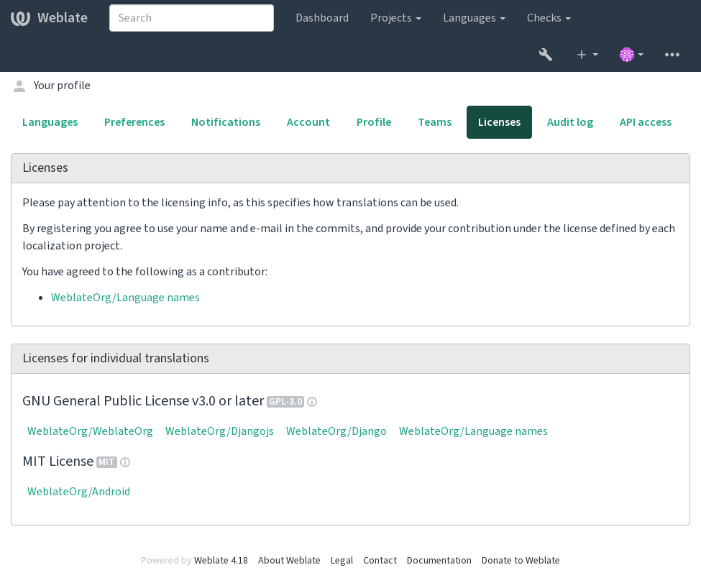Go to the Dashboard

[x=322, y=18]
